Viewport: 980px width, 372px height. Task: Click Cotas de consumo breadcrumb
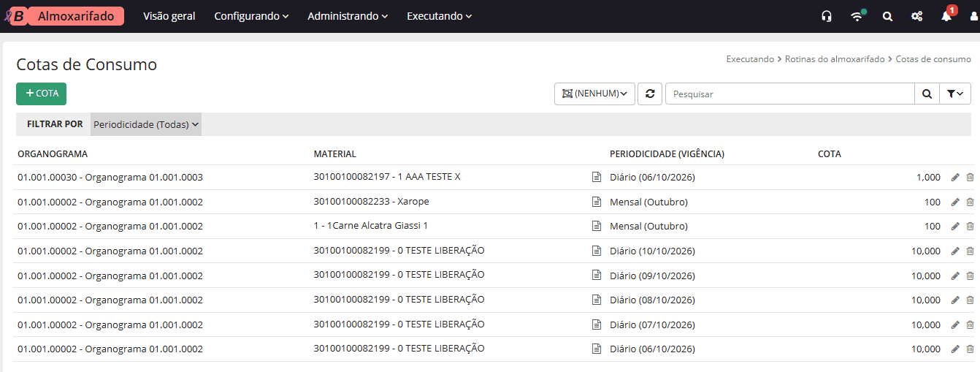[933, 59]
